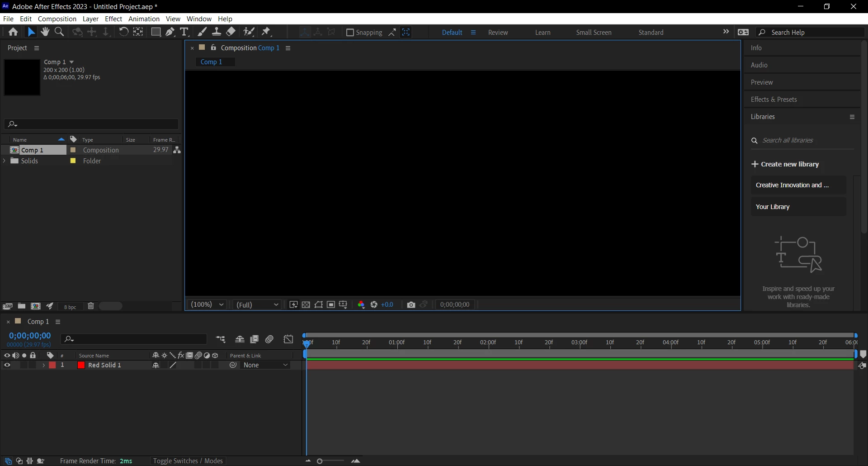Click the Red Solid 1 red color swatch

pyautogui.click(x=81, y=365)
